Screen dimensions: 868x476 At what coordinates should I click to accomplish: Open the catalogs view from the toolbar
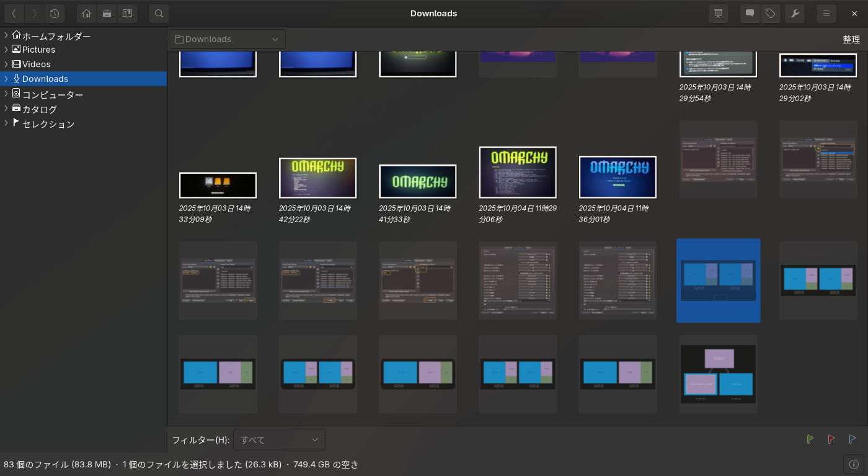click(x=107, y=13)
